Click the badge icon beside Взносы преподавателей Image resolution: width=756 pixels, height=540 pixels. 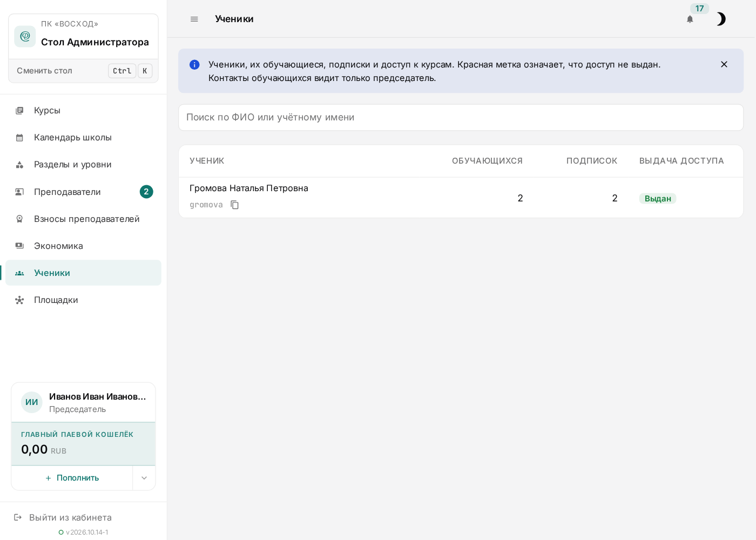[19, 219]
